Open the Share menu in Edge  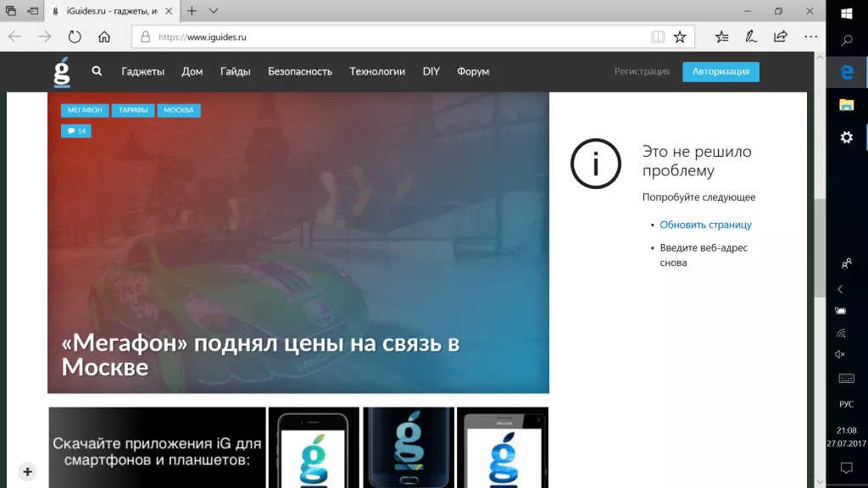click(x=780, y=36)
